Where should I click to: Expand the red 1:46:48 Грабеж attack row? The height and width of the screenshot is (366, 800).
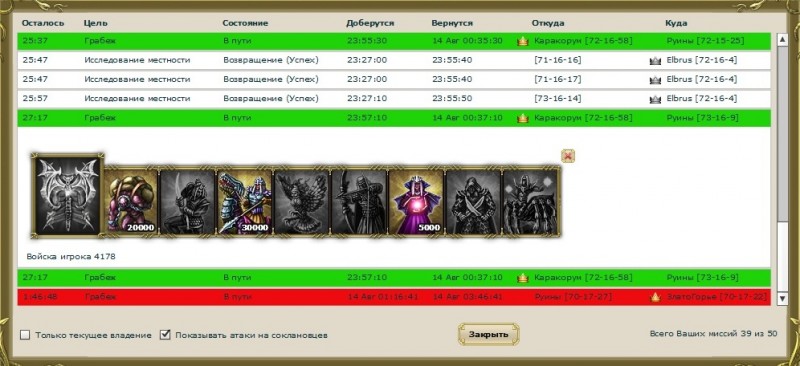click(x=394, y=297)
